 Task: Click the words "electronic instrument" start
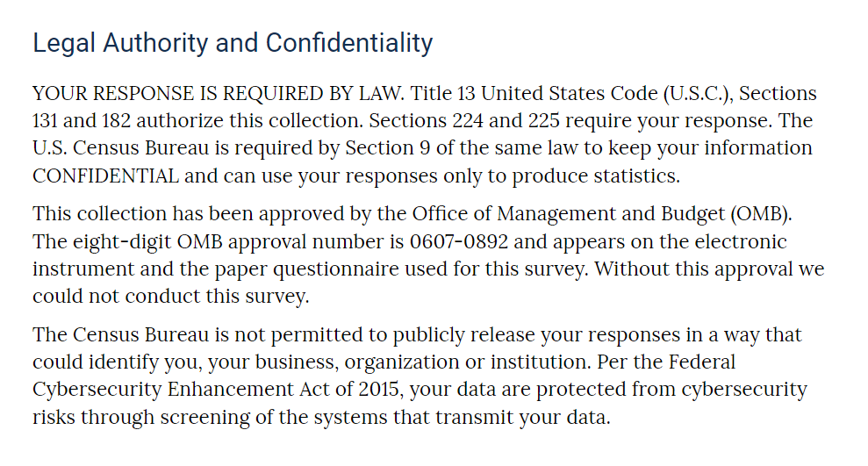tap(739, 241)
